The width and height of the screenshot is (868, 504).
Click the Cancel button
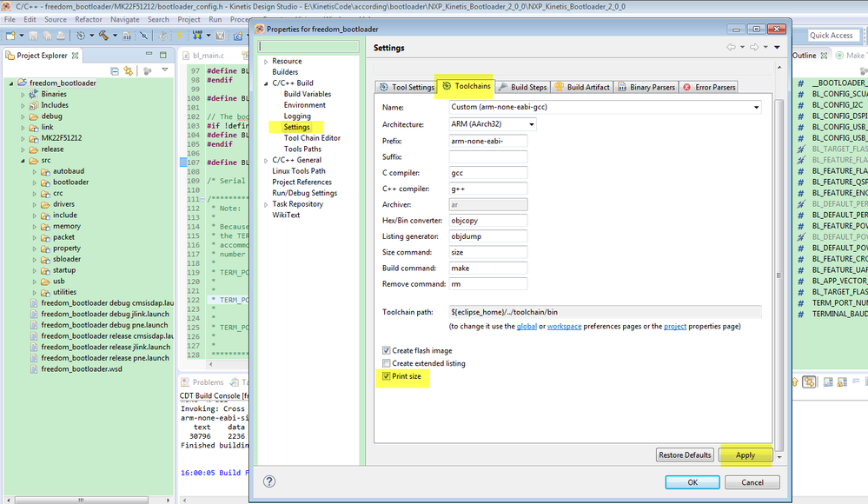(752, 482)
